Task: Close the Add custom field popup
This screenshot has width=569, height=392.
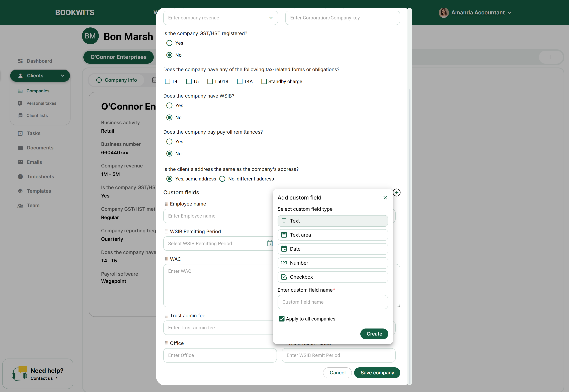Action: pyautogui.click(x=385, y=198)
